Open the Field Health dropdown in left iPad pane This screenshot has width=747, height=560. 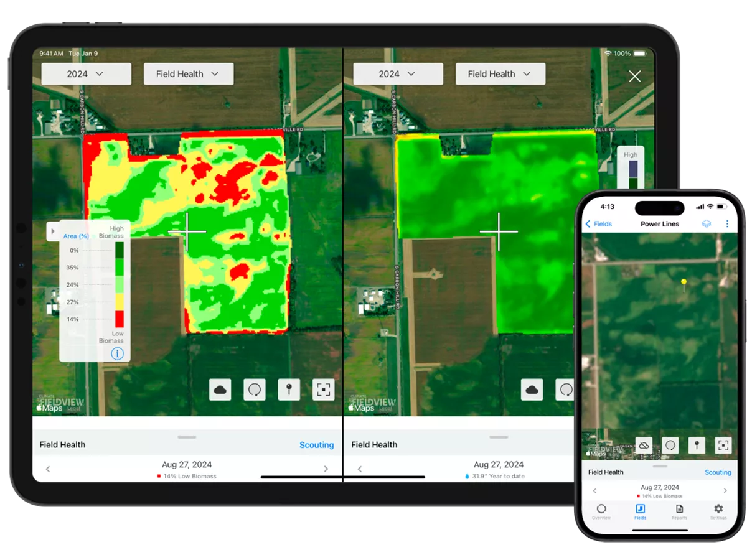pyautogui.click(x=189, y=73)
